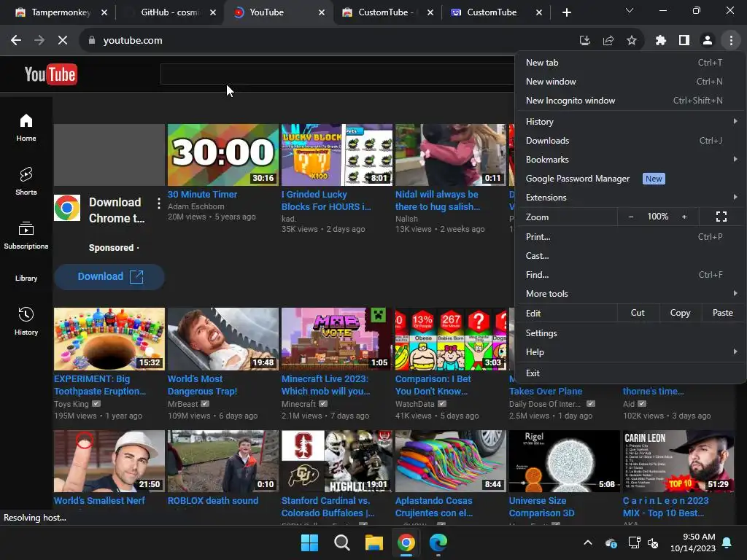Decrease zoom with minus button
Screen dimensions: 747x560
pyautogui.click(x=631, y=217)
